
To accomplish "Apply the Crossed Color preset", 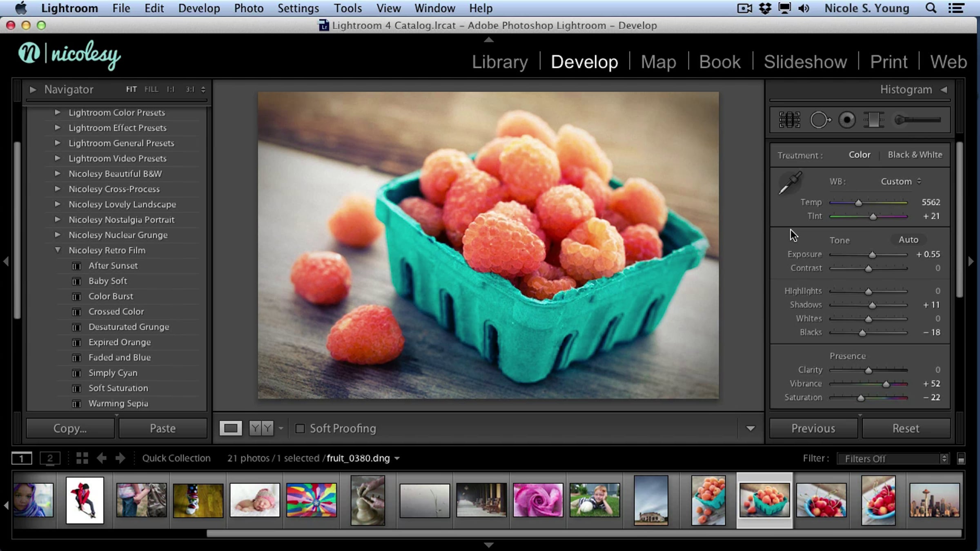I will pos(116,311).
